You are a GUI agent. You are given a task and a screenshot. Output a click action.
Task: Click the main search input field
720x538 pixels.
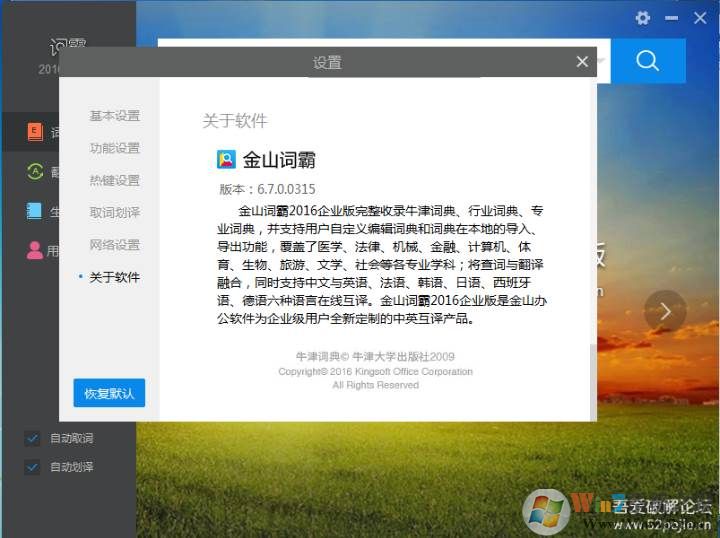pyautogui.click(x=384, y=43)
